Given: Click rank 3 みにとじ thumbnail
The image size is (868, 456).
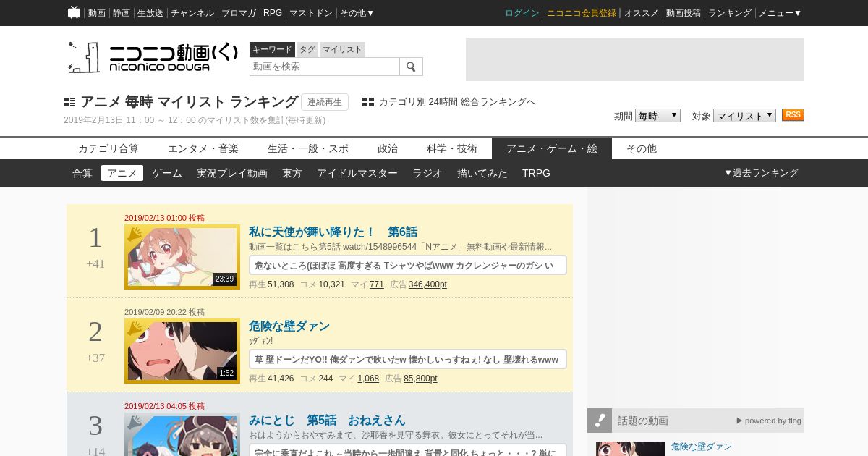Looking at the screenshot, I should coord(182,434).
